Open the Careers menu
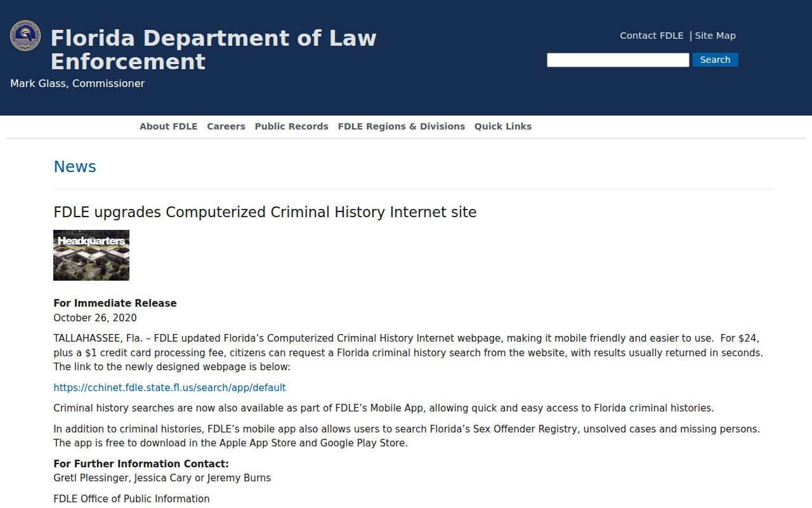Image resolution: width=812 pixels, height=508 pixels. [226, 126]
